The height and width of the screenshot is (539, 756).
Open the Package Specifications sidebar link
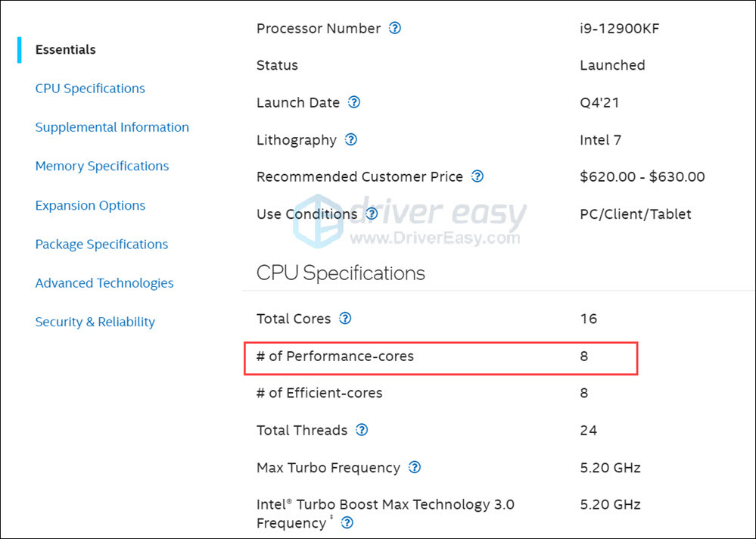(101, 244)
